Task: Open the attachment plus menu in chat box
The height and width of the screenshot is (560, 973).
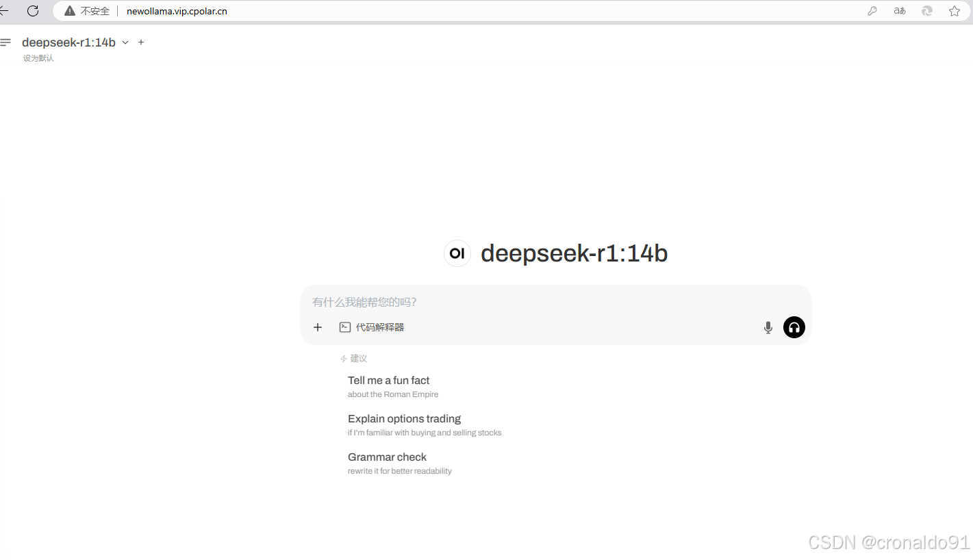Action: coord(318,327)
